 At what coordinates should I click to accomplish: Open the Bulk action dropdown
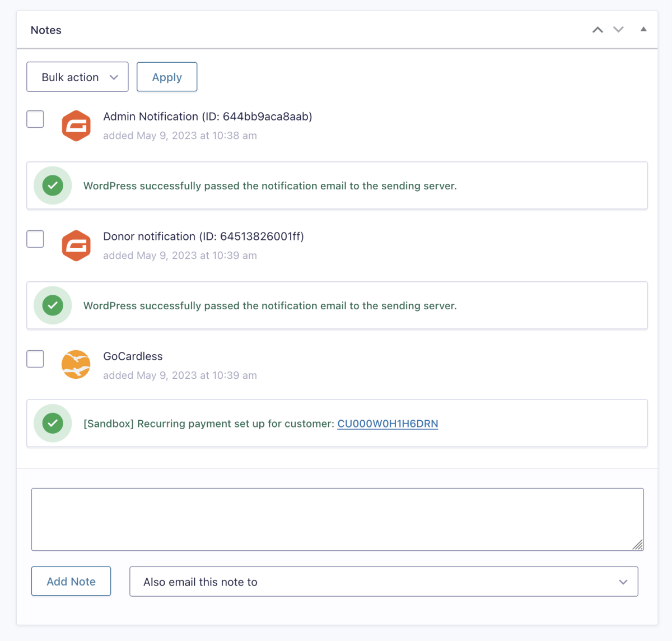(x=77, y=77)
